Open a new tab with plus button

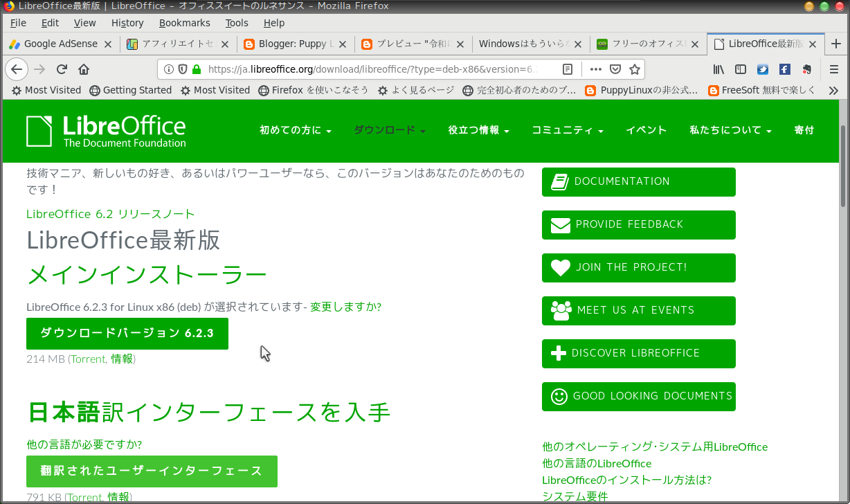(836, 44)
